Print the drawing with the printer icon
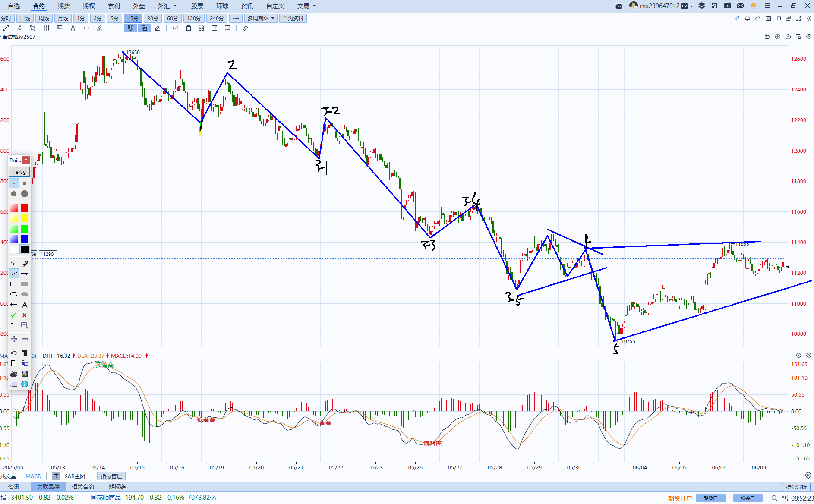This screenshot has width=814, height=504. 14,374
